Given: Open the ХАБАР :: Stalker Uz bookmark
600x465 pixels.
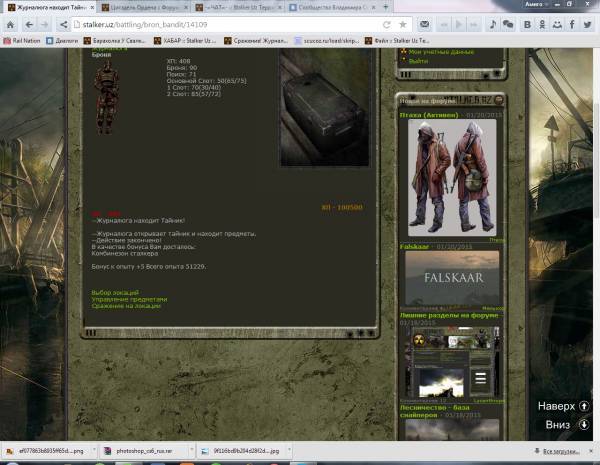Looking at the screenshot, I should pos(185,41).
